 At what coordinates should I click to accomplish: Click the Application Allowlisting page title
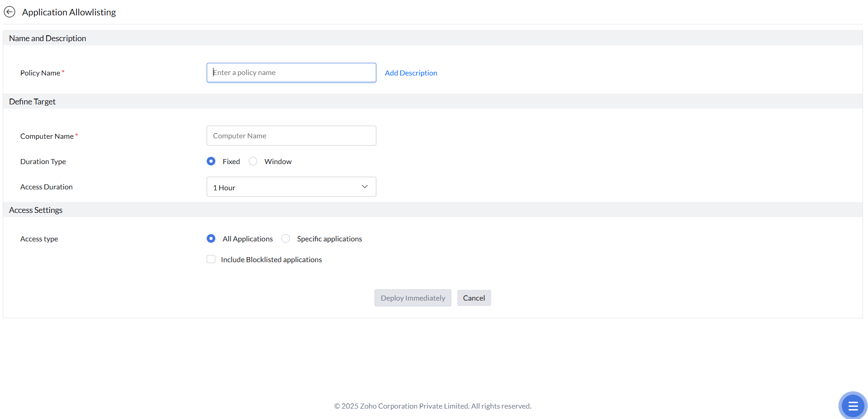(69, 12)
